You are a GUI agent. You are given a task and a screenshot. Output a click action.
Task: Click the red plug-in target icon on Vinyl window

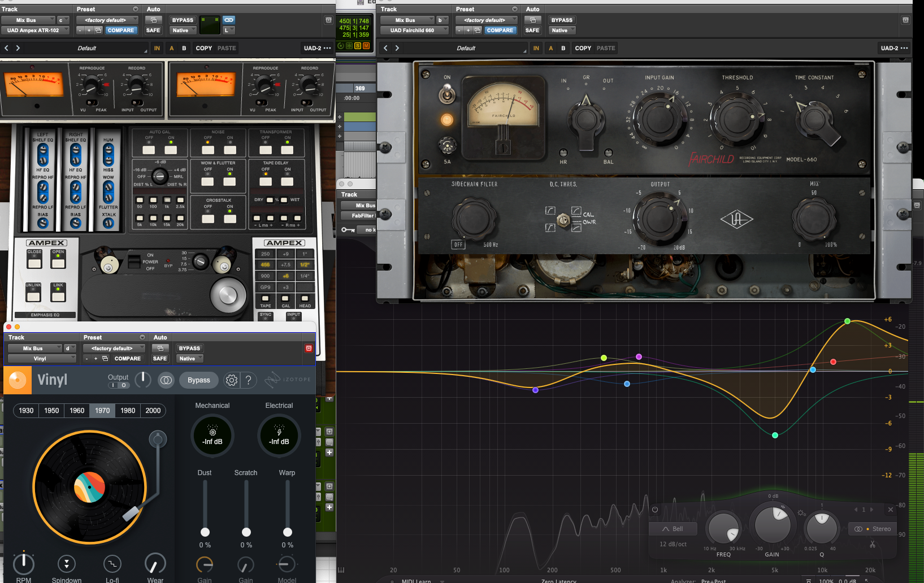(x=309, y=348)
